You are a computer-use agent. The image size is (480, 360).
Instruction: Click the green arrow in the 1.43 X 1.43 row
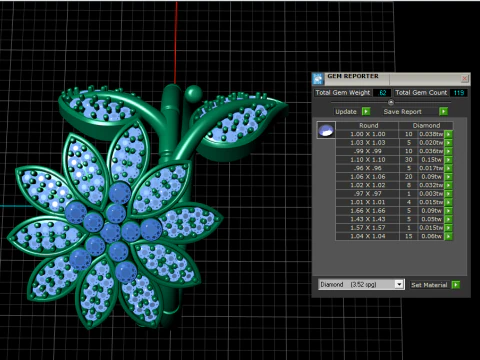point(449,219)
